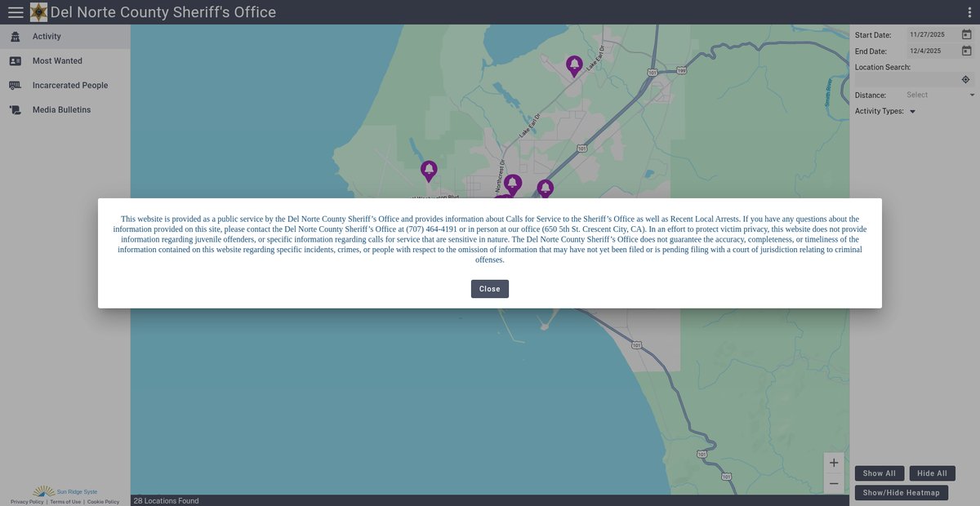Open the Cookie Policy link
This screenshot has width=980, height=506.
(x=104, y=502)
